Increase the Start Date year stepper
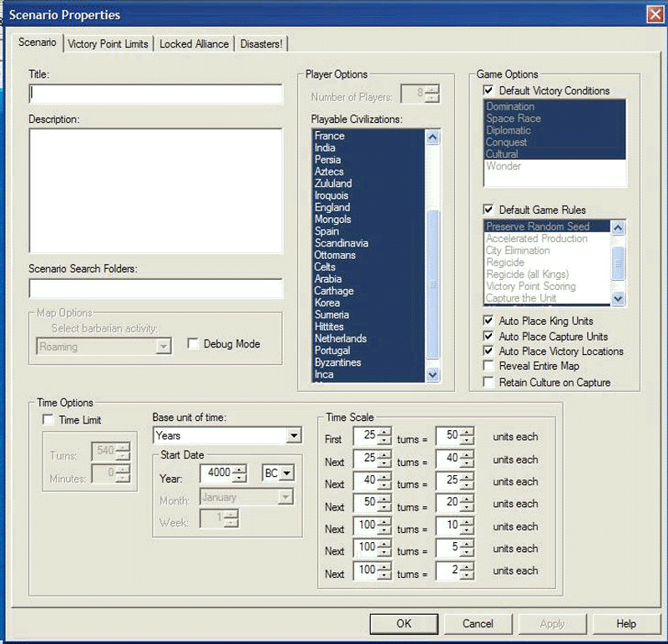Screen dimensions: 668x644 tap(240, 469)
